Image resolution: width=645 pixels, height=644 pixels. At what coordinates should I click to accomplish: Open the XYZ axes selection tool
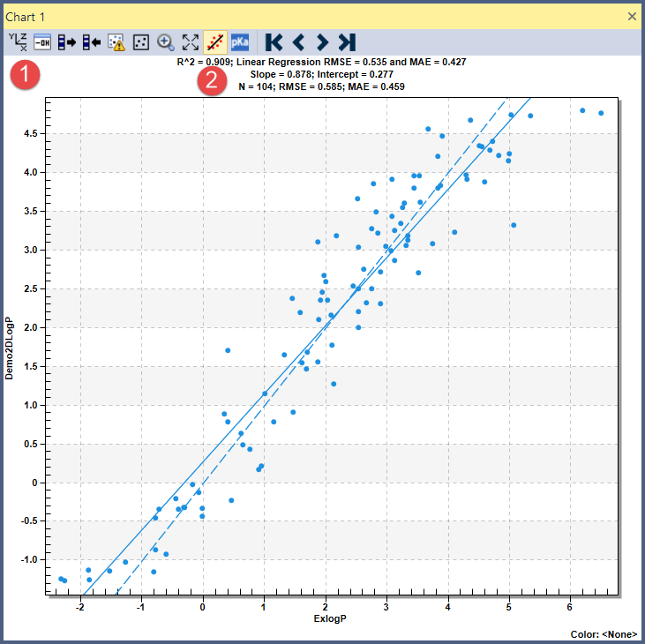18,42
